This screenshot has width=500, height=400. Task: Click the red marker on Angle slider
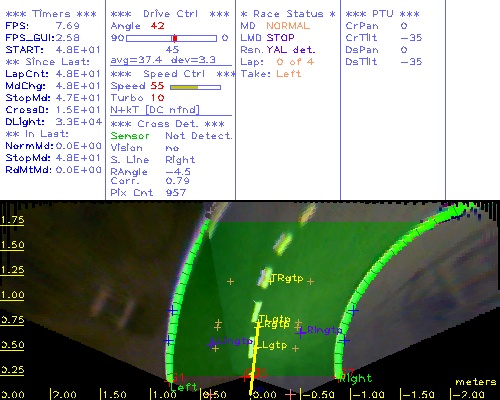coord(175,38)
